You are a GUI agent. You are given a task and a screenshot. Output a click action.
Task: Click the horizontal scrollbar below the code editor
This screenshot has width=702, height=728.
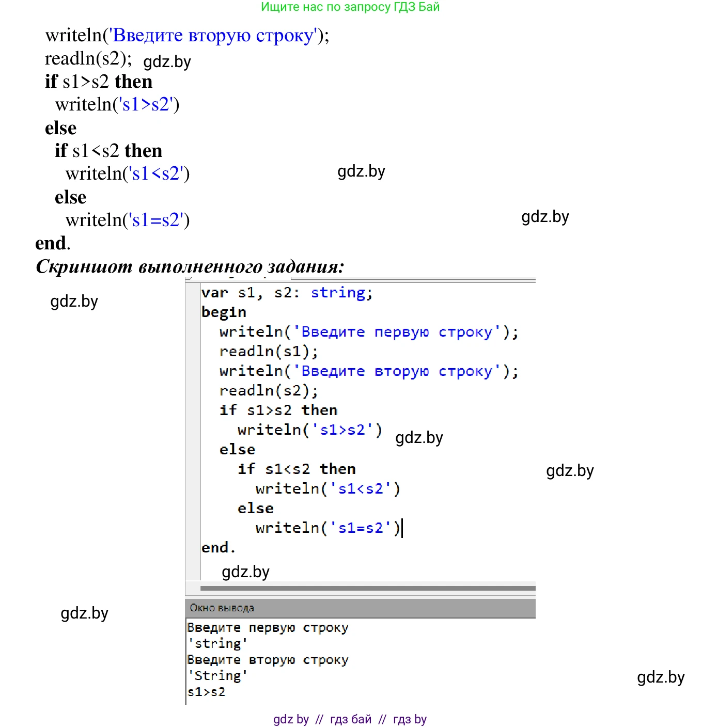point(367,588)
